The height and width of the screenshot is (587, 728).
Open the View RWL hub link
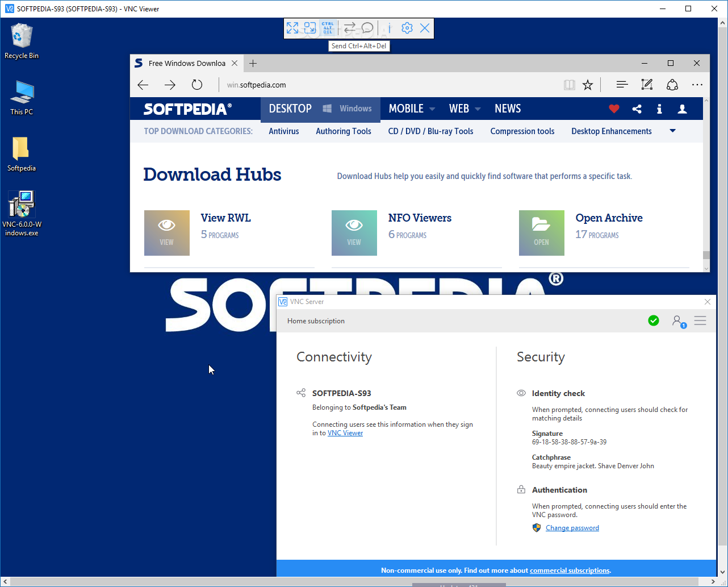[x=225, y=218]
